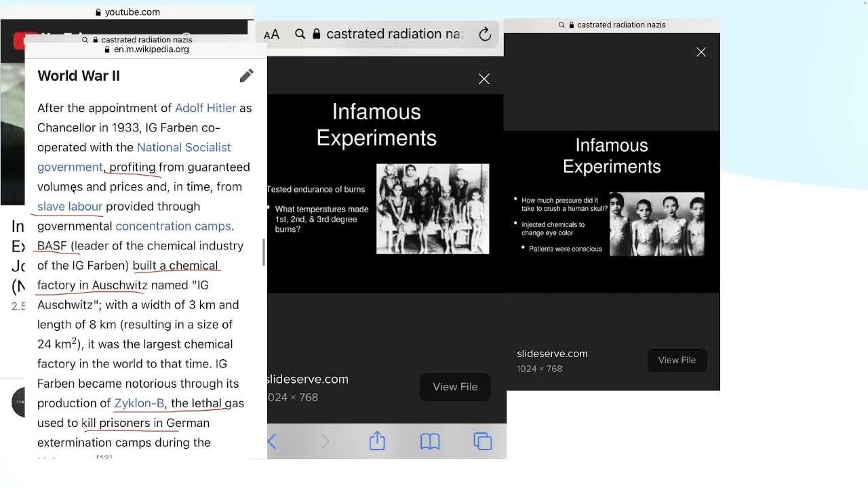Go back using Safari's back arrow
Screen dimensions: 868x488
tap(272, 442)
